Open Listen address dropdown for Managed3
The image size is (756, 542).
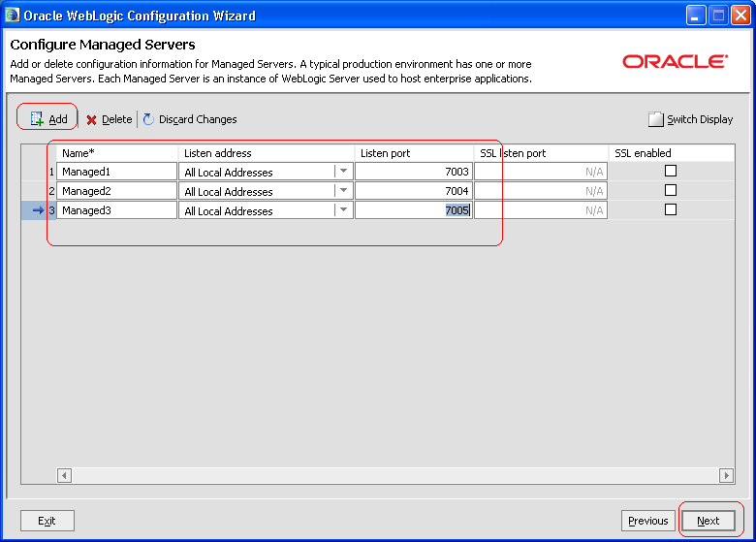[x=343, y=209]
